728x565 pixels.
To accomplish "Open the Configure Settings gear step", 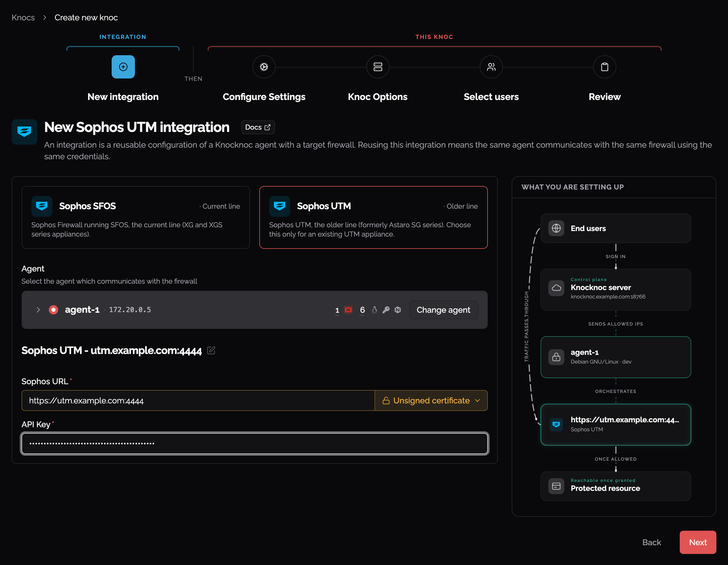I will 264,67.
